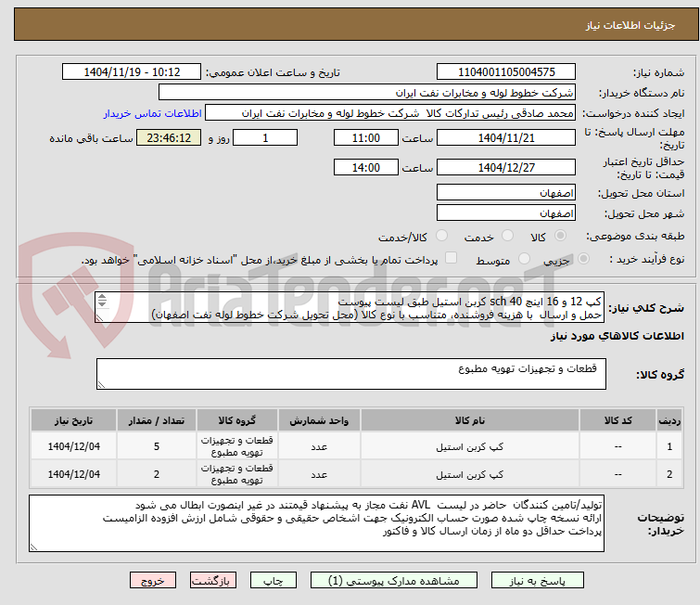Click the delivery city 'اصفهان' field
This screenshot has height=605, width=700.
tap(506, 213)
